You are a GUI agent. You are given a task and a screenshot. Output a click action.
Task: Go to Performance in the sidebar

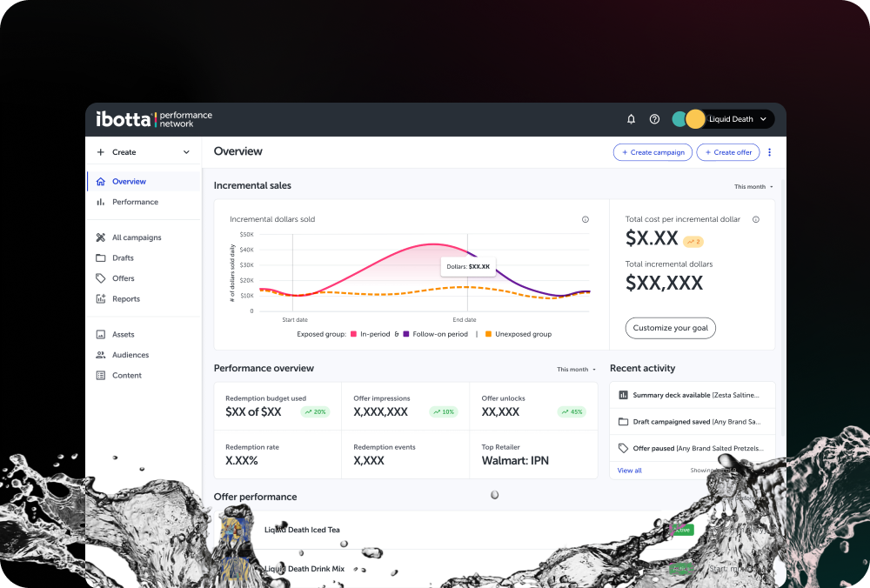[135, 202]
